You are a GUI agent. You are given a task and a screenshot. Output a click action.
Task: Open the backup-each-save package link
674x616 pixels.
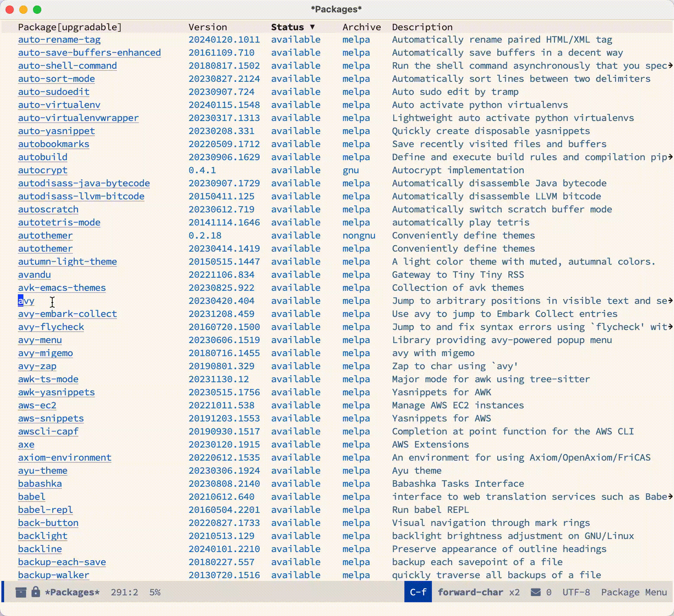click(62, 562)
